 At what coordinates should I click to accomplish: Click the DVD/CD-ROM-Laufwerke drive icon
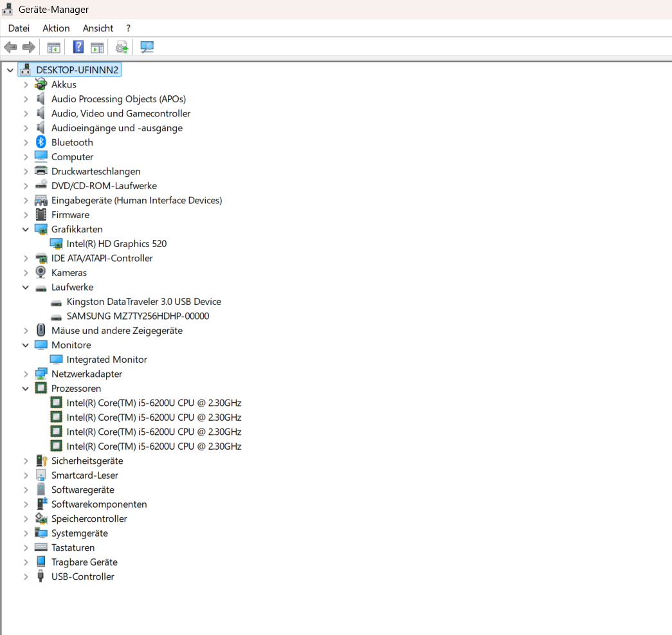point(41,185)
